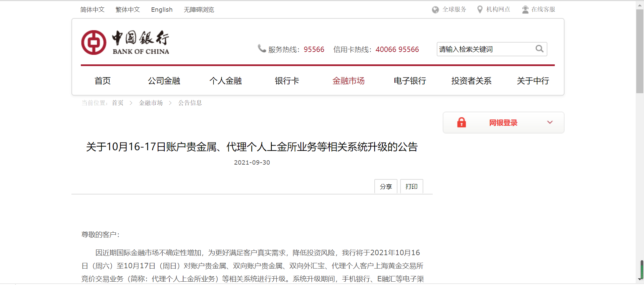Click the phone icon beside 服务热线
644x285 pixels.
tap(262, 49)
